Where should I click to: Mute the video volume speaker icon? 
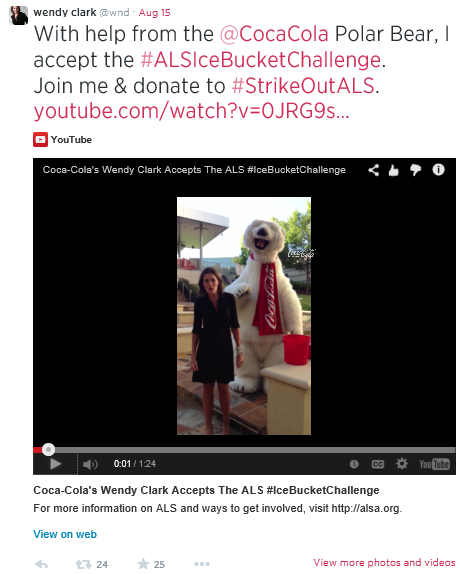(x=90, y=464)
